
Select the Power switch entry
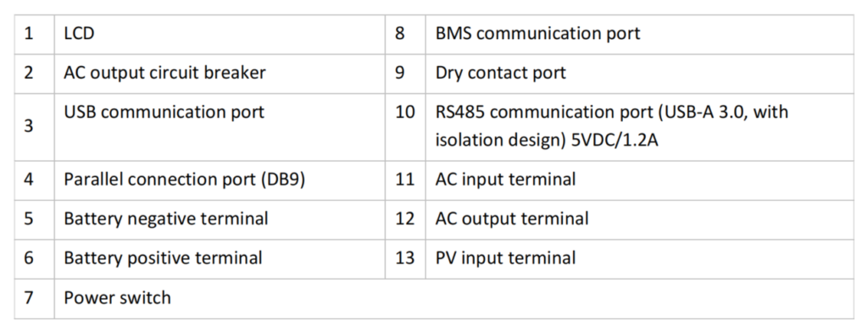coord(117,297)
